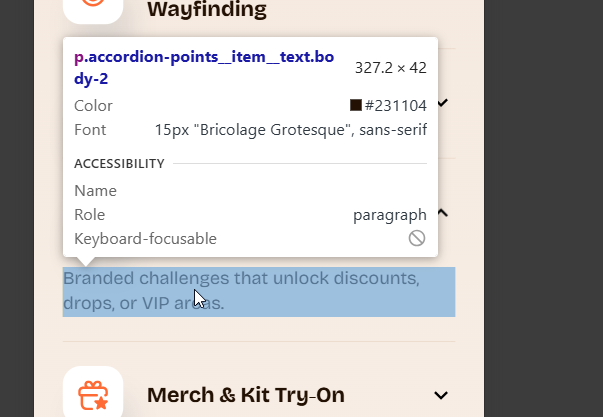
Task: Click the 327.2 × 42 element dimensions
Action: point(390,68)
